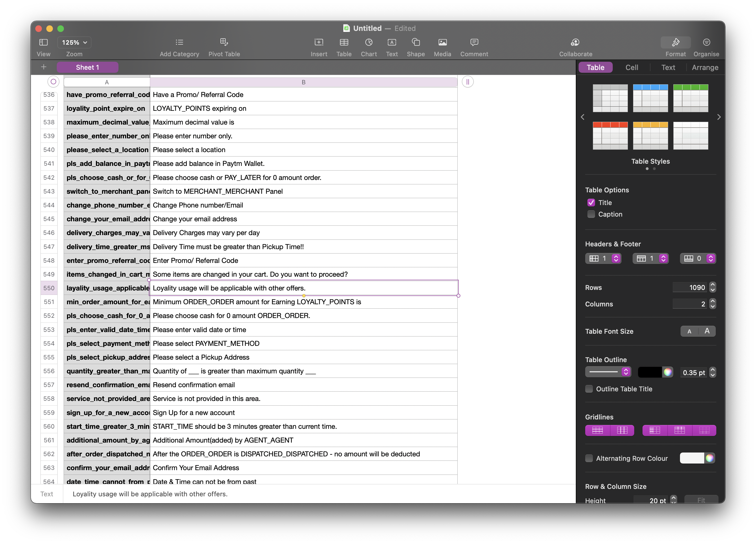Screen dimensions: 756x544
Task: Open the header rows count popup
Action: [x=650, y=259]
